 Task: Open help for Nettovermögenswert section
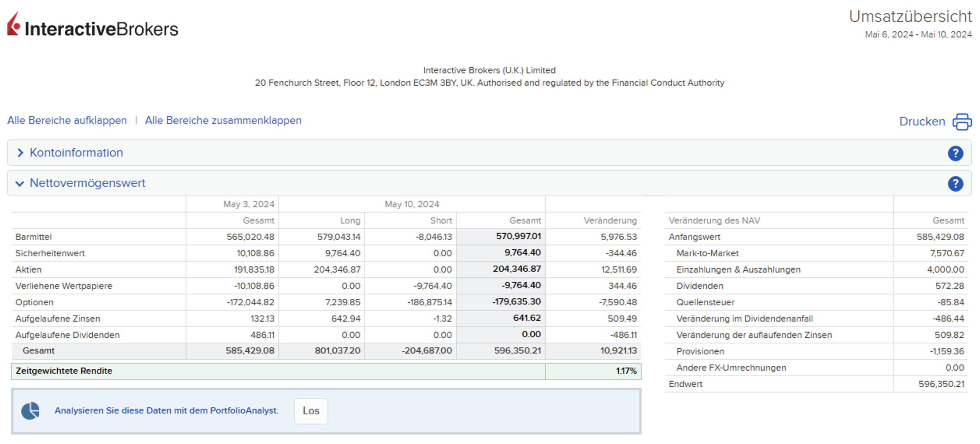coord(955,183)
